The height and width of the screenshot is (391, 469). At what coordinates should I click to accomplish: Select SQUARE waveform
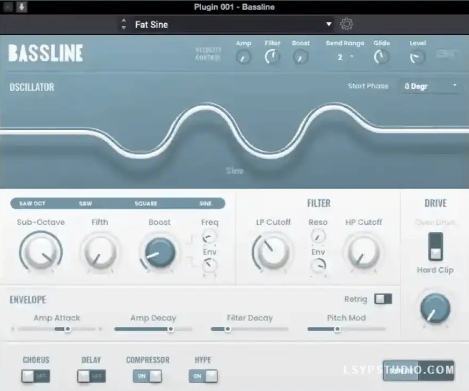coord(146,204)
